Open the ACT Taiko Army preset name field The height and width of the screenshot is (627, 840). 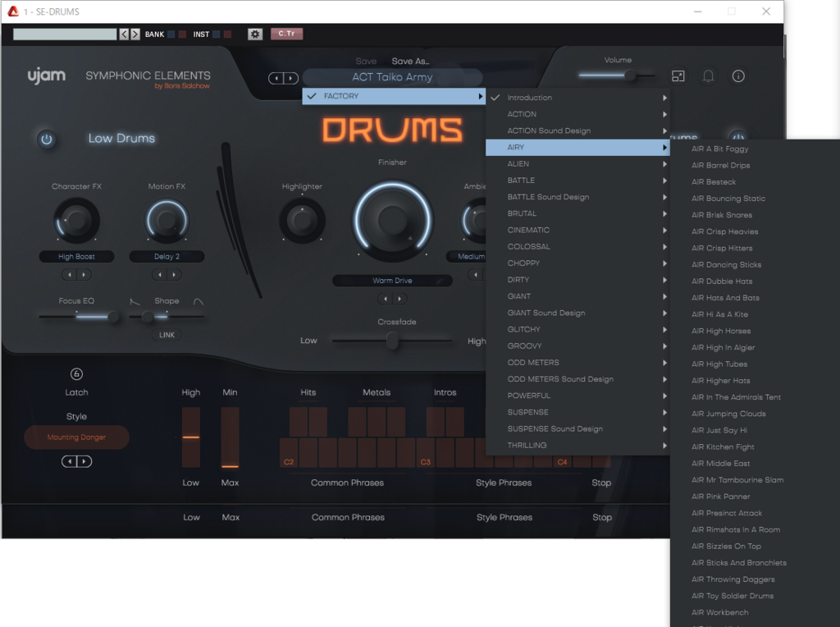[x=392, y=77]
